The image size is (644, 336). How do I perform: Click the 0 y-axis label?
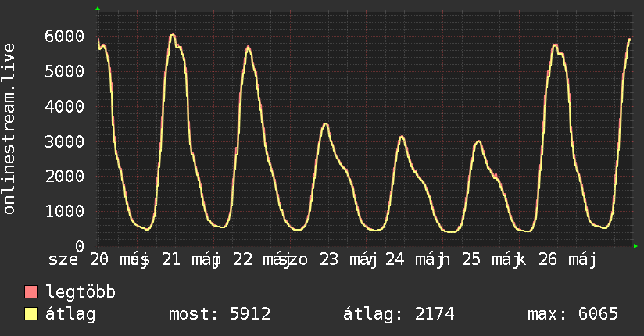[x=80, y=246]
